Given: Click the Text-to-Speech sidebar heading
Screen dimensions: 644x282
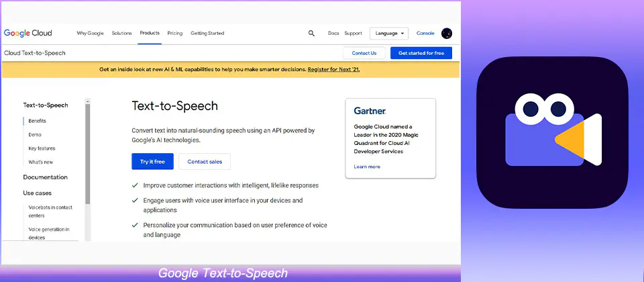Looking at the screenshot, I should pos(46,105).
